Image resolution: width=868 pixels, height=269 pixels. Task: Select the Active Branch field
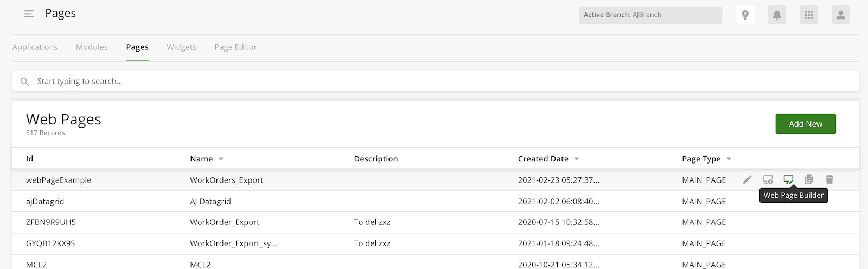coord(650,15)
